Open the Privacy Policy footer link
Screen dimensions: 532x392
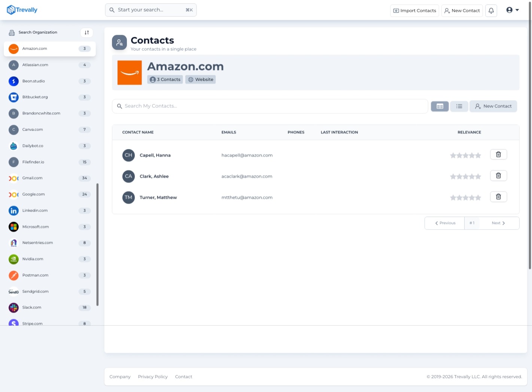[x=153, y=377]
